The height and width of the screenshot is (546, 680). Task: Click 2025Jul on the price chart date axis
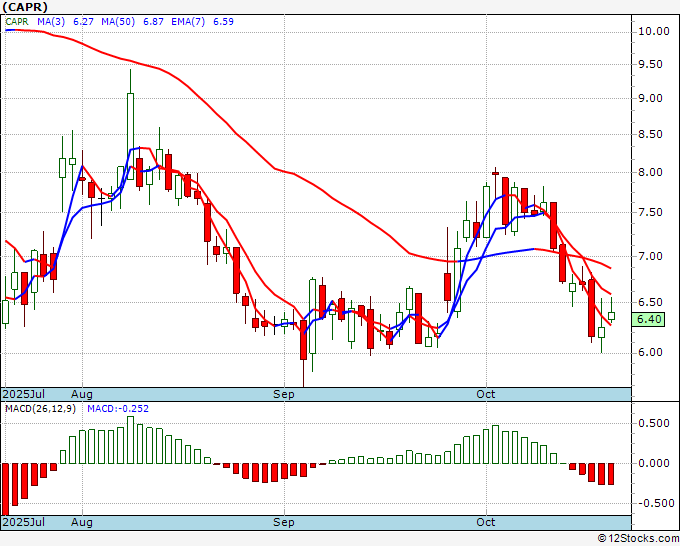point(23,394)
